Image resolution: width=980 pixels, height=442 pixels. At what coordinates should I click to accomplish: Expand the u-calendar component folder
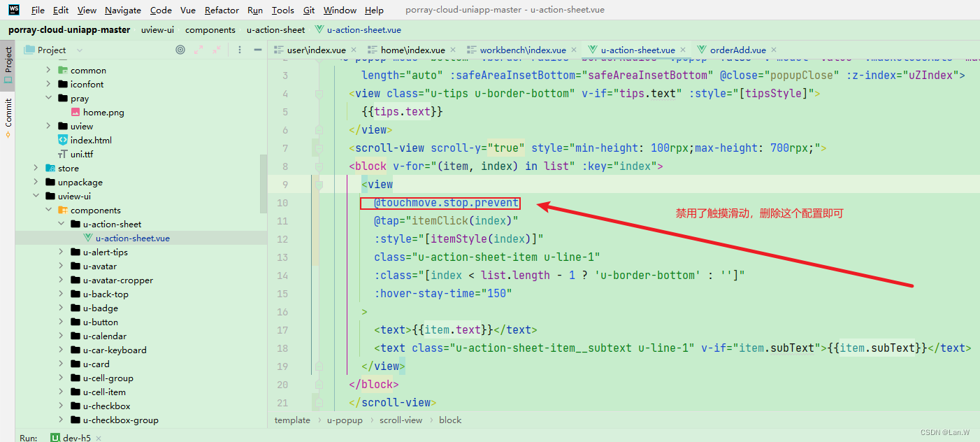61,336
